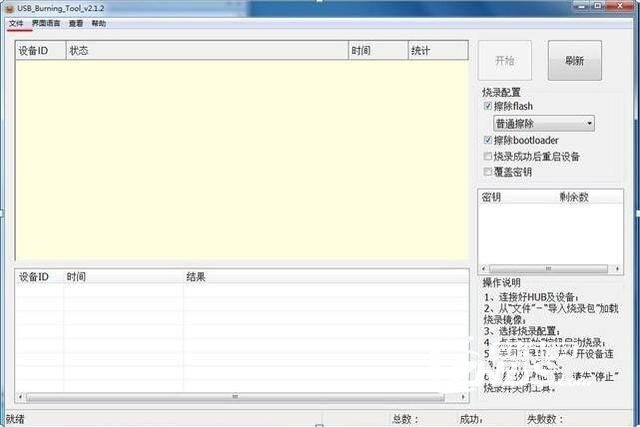Click the key list horizontal scrollbar thumb
This screenshot has width=640, height=427.
548,269
